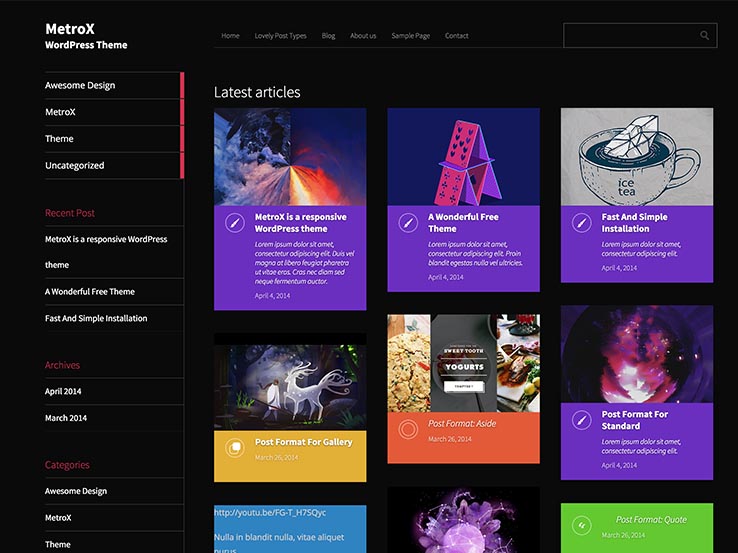Open Sample Page in navigation
The height and width of the screenshot is (553, 738).
[x=410, y=36]
